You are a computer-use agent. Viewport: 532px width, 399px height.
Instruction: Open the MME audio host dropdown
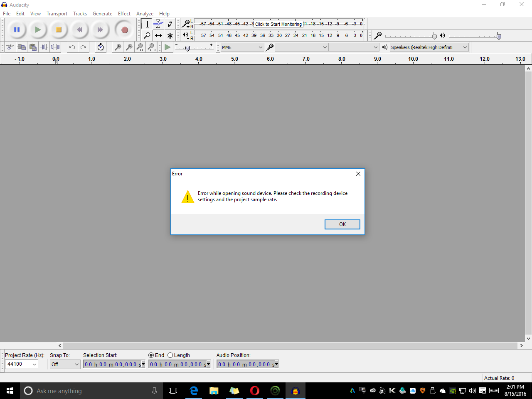[242, 47]
